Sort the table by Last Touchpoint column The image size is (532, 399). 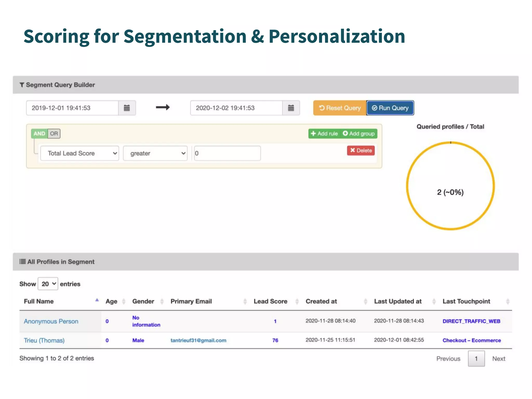point(476,301)
